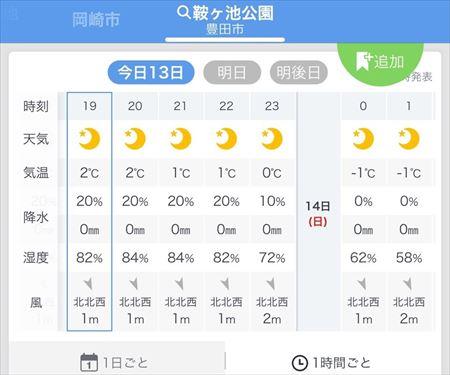Switch to the 岡崎市 location tab
450x375 pixels.
(x=96, y=20)
